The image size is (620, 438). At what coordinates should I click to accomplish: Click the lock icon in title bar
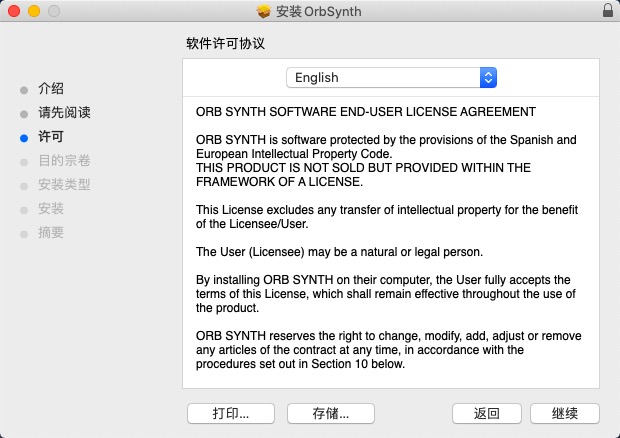[x=608, y=10]
